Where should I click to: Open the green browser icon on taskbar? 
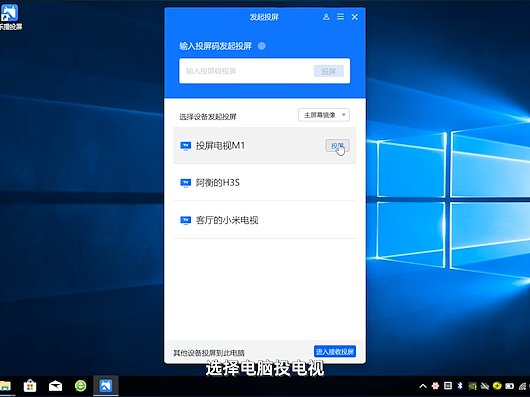80,386
